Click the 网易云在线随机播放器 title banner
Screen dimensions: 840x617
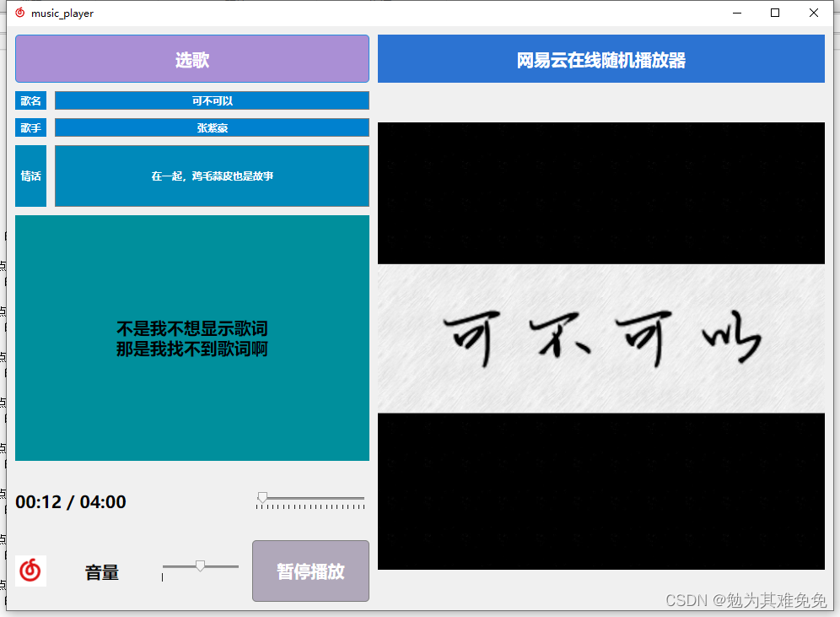(601, 59)
